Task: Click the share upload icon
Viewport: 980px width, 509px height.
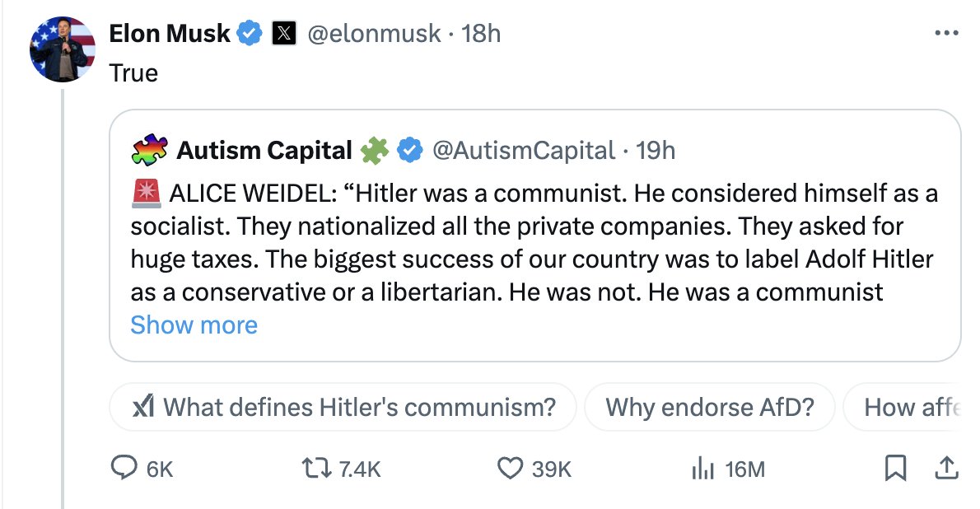Action: click(947, 468)
